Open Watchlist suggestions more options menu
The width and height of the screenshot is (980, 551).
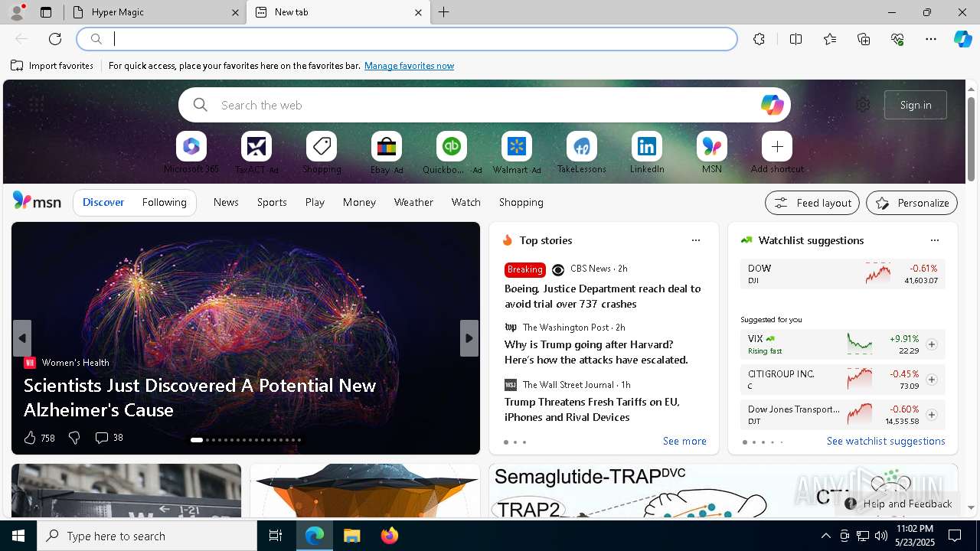[935, 240]
